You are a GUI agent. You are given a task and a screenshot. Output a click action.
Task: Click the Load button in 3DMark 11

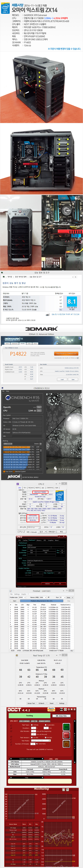(x=62, y=379)
